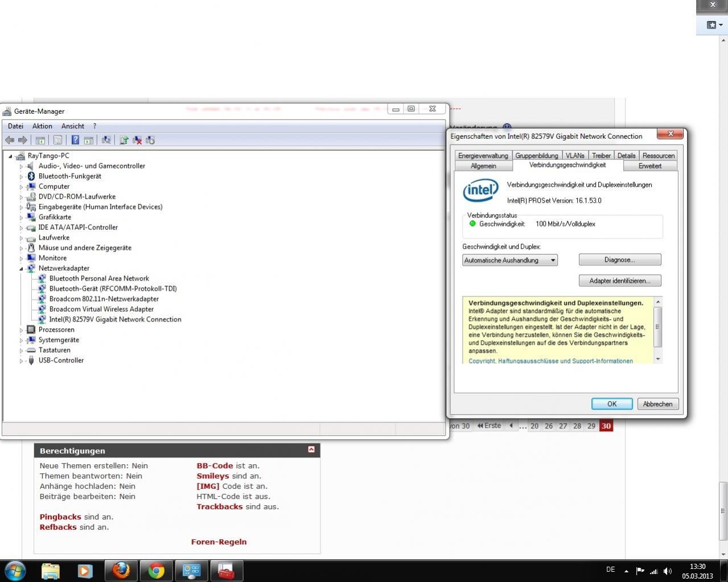Click the disable device down-arrow icon
This screenshot has width=728, height=582.
tap(150, 140)
